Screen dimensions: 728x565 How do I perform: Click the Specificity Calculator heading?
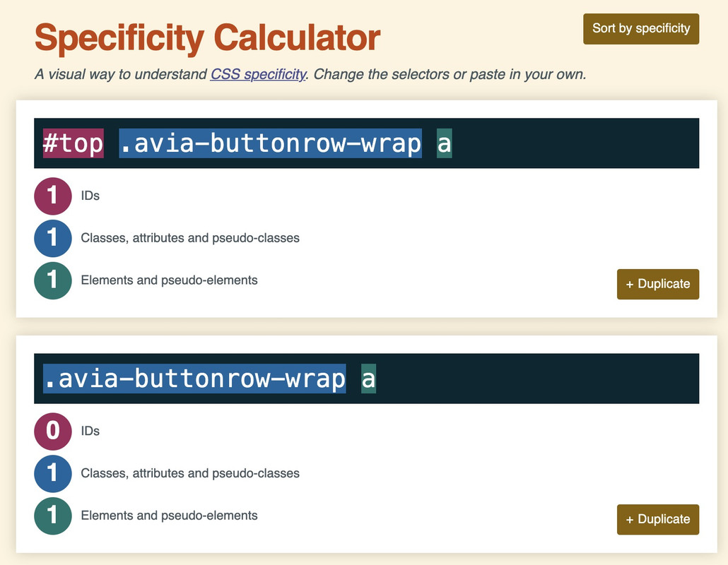[x=208, y=38]
